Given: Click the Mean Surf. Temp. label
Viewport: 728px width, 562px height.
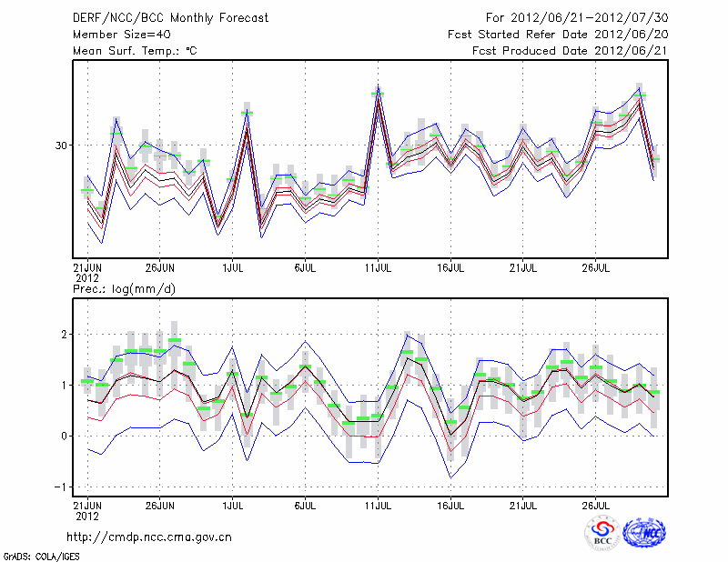Looking at the screenshot, I should click(x=135, y=51).
